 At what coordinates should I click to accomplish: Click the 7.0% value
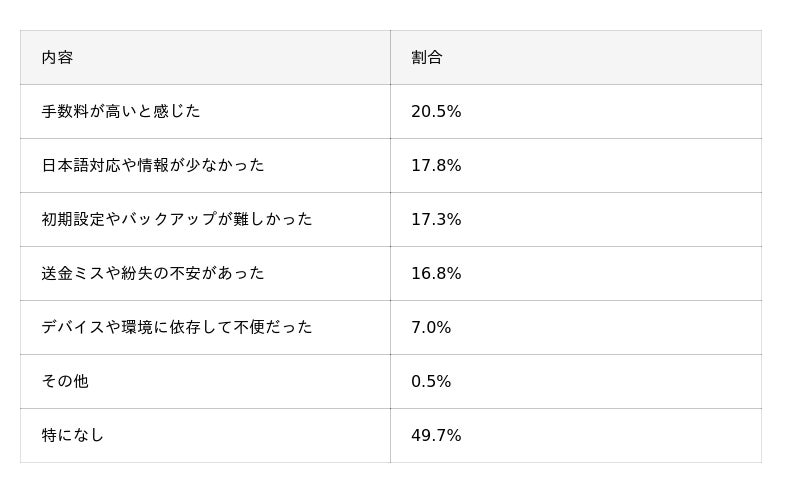point(431,328)
